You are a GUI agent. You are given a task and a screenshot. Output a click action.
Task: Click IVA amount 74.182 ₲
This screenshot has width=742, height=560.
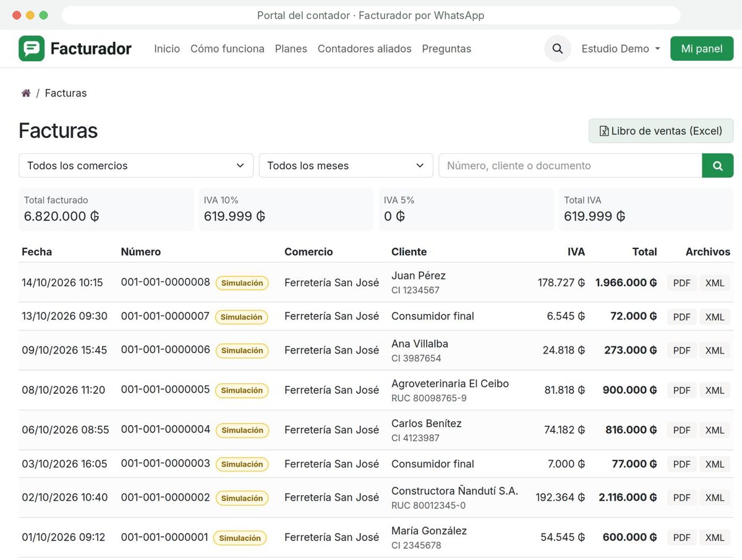tap(565, 430)
